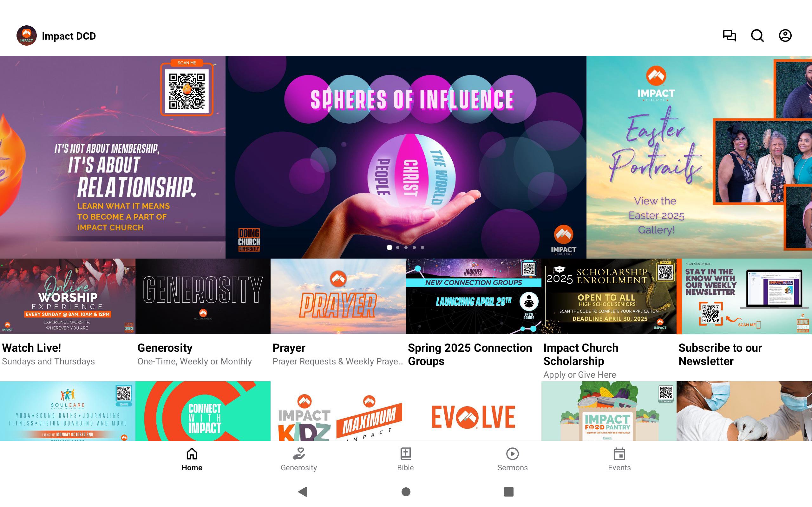Open Impact Church Scholarship card

tap(609, 319)
